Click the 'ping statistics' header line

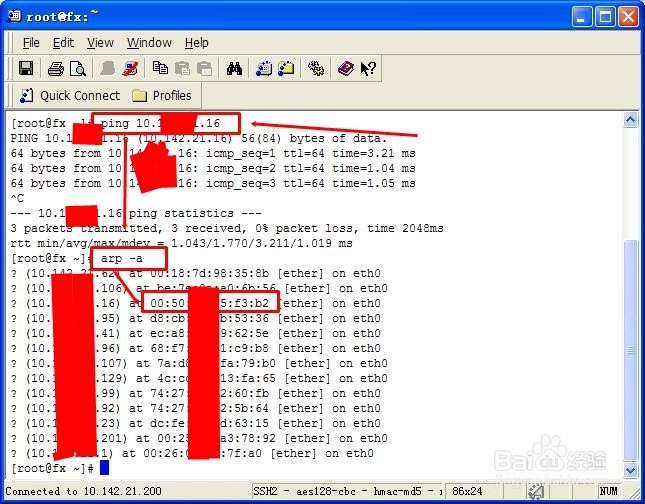(136, 214)
